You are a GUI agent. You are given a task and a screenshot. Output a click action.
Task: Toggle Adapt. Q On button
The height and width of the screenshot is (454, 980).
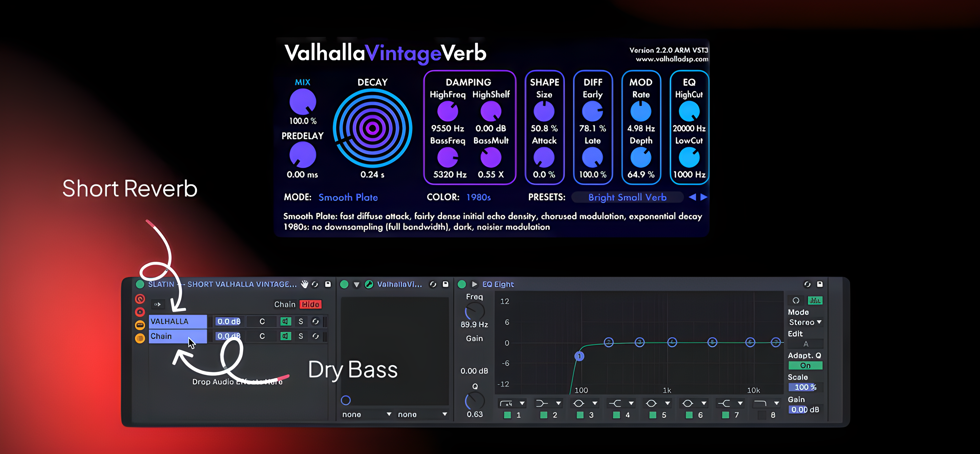(x=805, y=366)
